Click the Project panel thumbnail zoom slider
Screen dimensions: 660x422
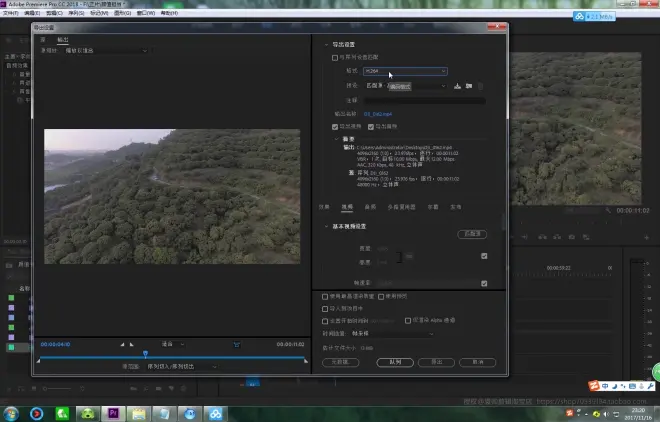click(57, 389)
